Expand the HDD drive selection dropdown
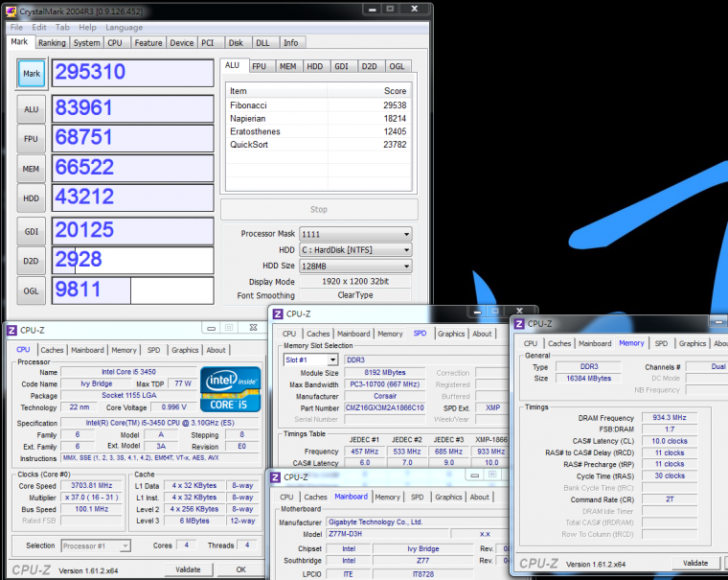The height and width of the screenshot is (580, 728). tap(355, 250)
